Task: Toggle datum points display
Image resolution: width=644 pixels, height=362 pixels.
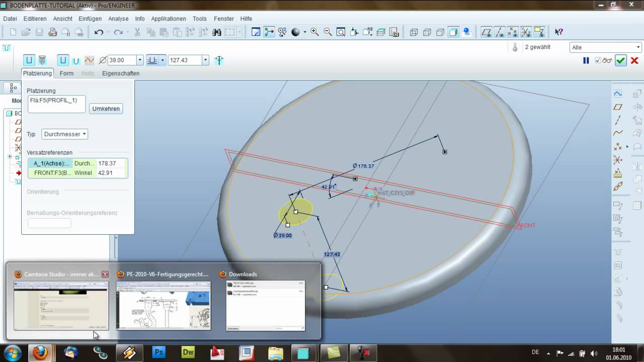Action: coord(513,32)
